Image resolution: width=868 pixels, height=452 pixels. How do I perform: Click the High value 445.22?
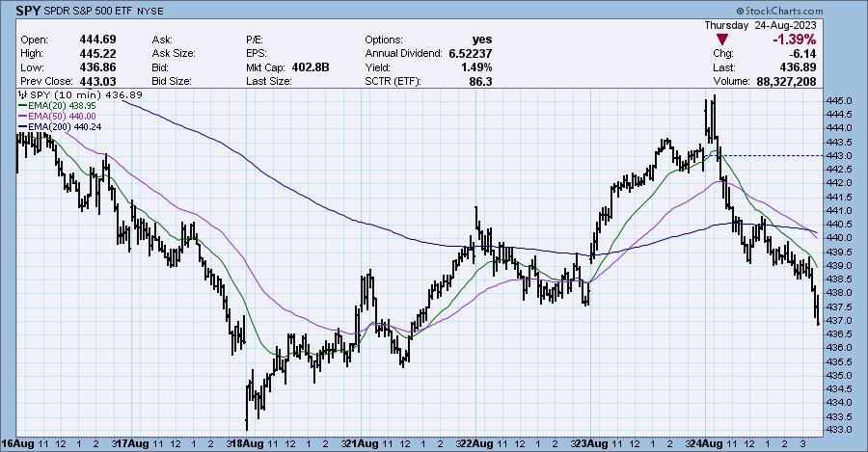(97, 53)
